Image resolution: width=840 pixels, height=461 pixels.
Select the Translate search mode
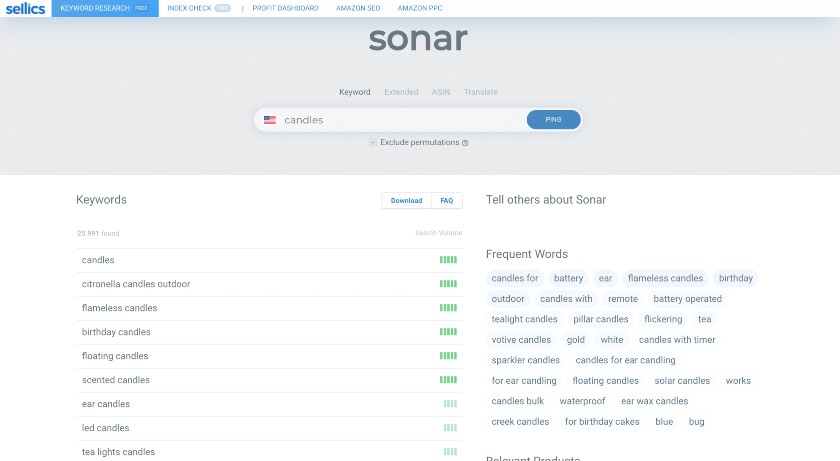pyautogui.click(x=481, y=92)
